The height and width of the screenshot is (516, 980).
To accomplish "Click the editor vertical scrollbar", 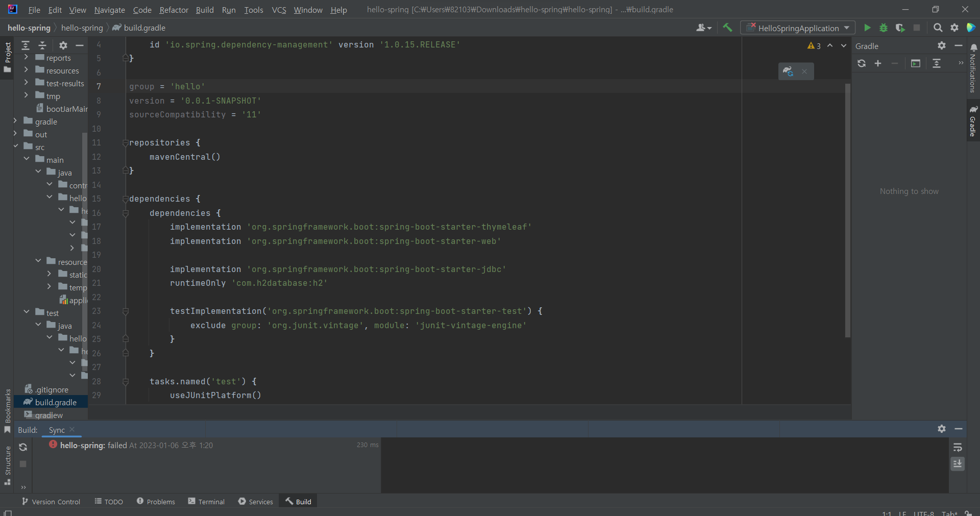I will tap(847, 209).
